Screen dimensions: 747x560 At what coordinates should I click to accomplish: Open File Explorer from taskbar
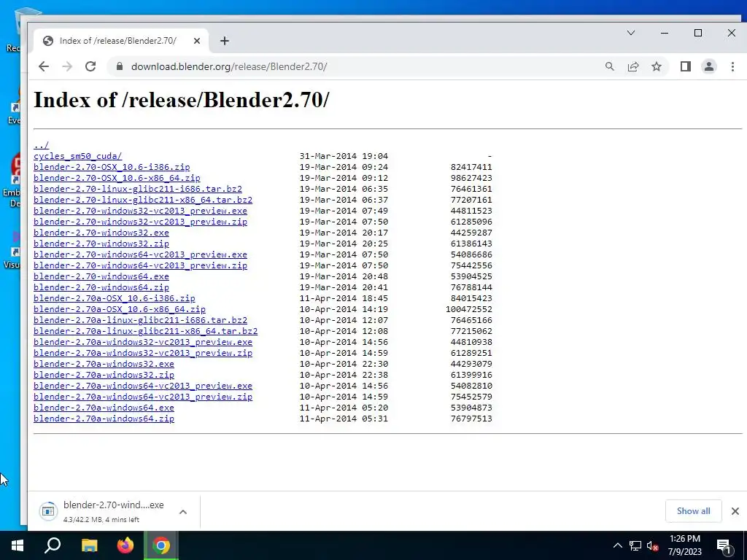point(89,545)
